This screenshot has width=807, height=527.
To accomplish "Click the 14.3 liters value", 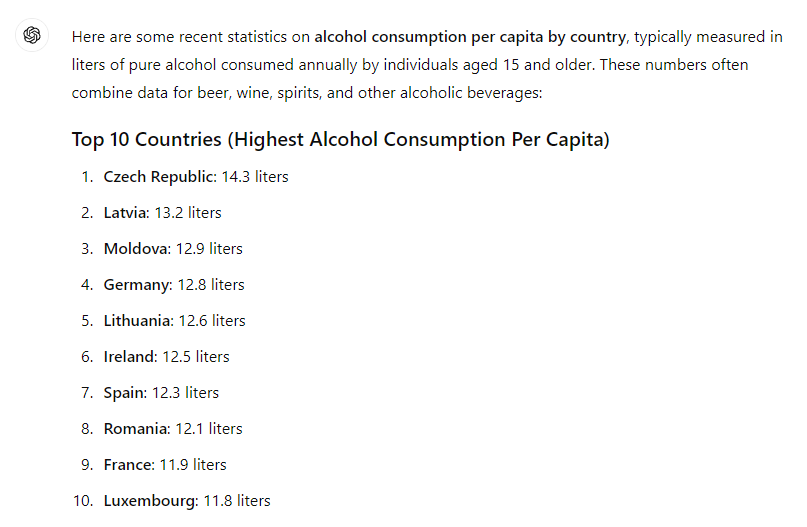I will click(x=255, y=177).
